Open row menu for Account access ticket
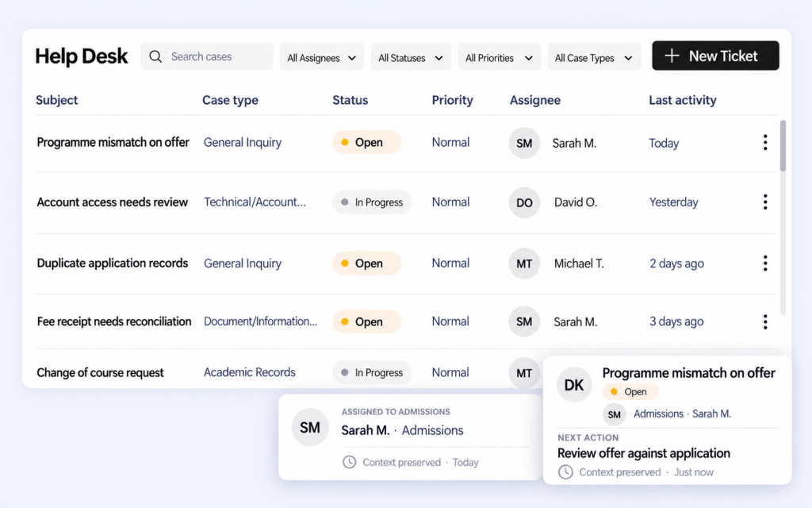This screenshot has width=812, height=508. [765, 202]
